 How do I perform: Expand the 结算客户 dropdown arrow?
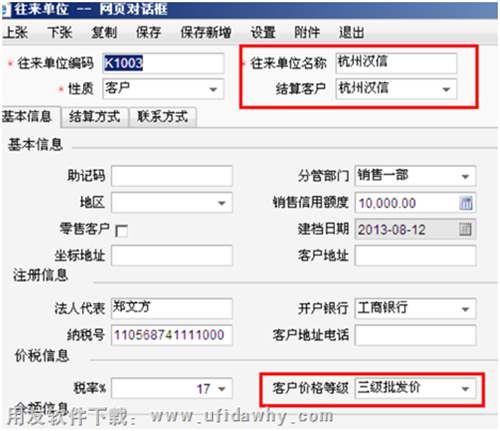[x=446, y=89]
